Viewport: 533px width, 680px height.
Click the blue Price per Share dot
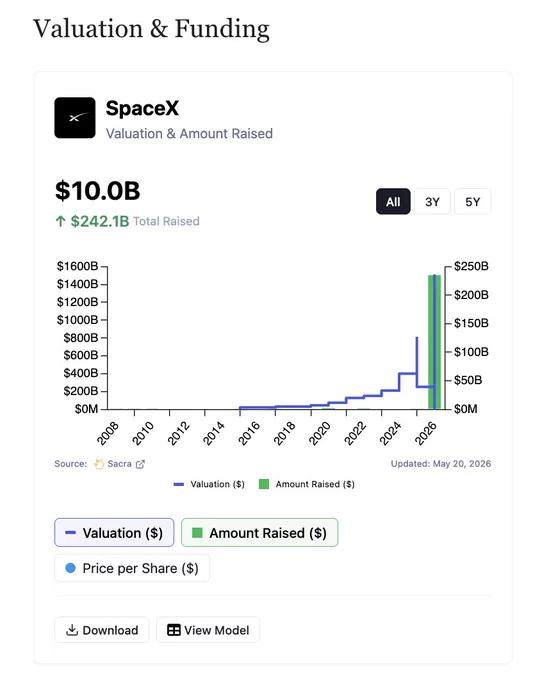(x=70, y=568)
